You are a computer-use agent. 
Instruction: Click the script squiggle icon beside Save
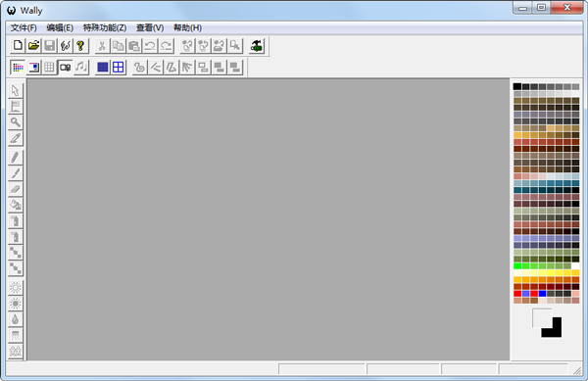(66, 46)
